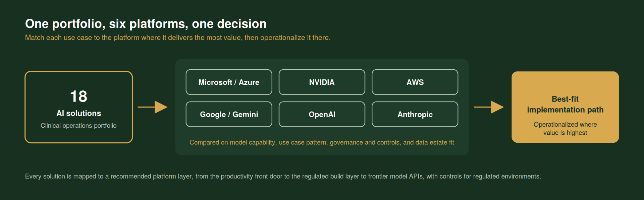Viewport: 644px width, 200px height.
Task: Click the 'Compared on model capability' caption
Action: pos(322,142)
